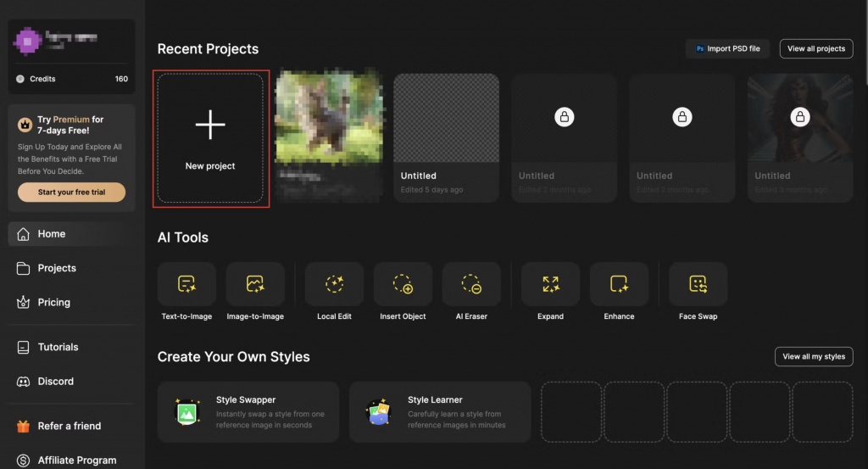Image resolution: width=868 pixels, height=469 pixels.
Task: Open the Image-to-Image tool
Action: pos(255,285)
